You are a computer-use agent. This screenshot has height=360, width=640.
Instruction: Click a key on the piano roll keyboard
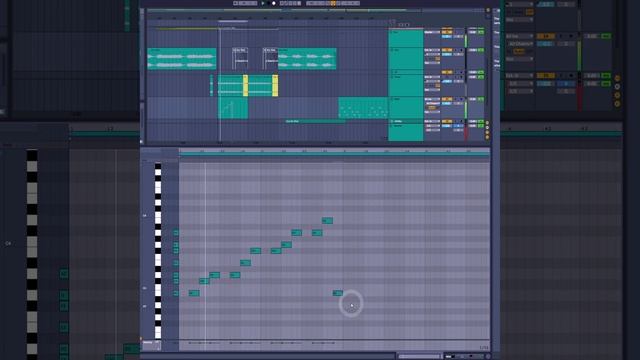click(x=158, y=251)
